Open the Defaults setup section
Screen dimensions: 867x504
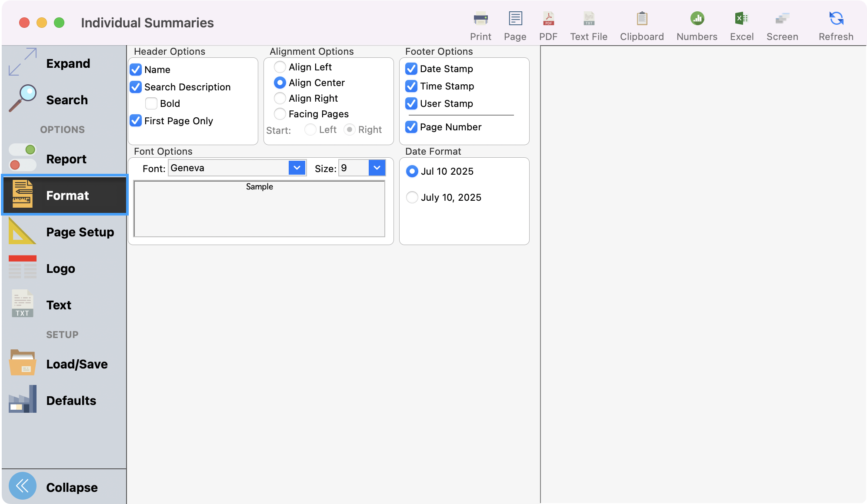71,401
